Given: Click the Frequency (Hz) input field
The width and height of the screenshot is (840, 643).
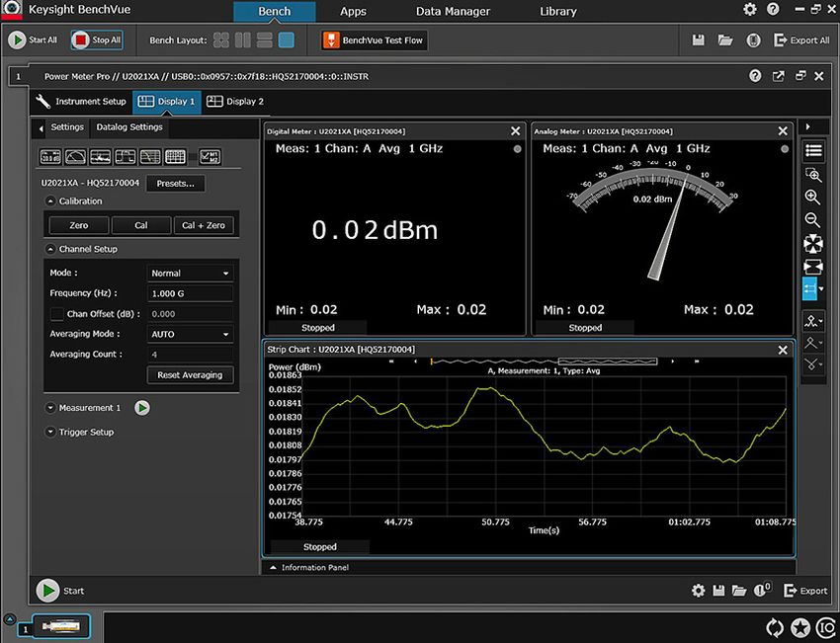Looking at the screenshot, I should tap(190, 293).
